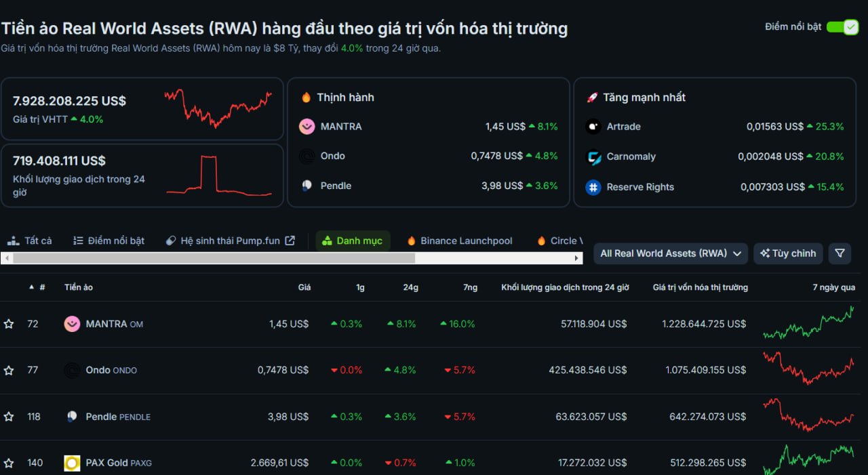Toggle the Điểm nổi bật switch
Image resolution: width=868 pixels, height=475 pixels.
(x=843, y=27)
